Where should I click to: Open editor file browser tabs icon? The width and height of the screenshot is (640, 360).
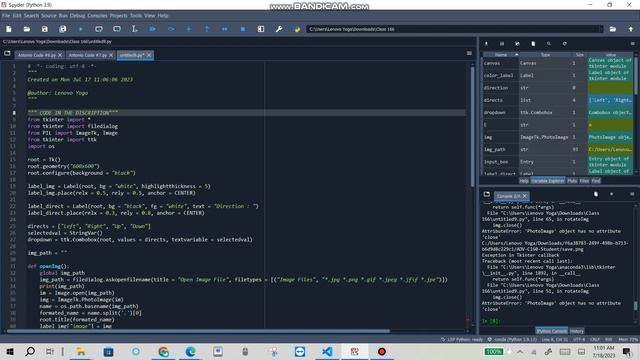[7, 53]
